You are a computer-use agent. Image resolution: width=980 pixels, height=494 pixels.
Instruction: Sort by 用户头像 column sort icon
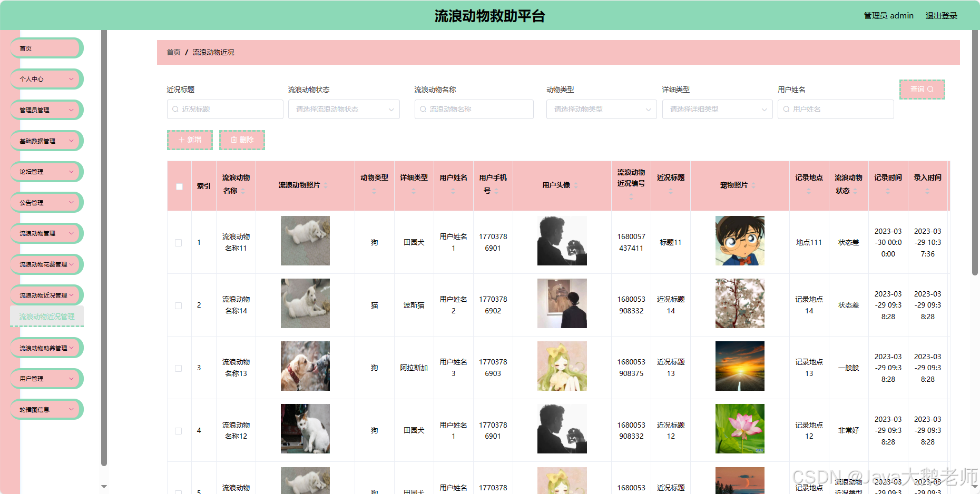(x=576, y=185)
